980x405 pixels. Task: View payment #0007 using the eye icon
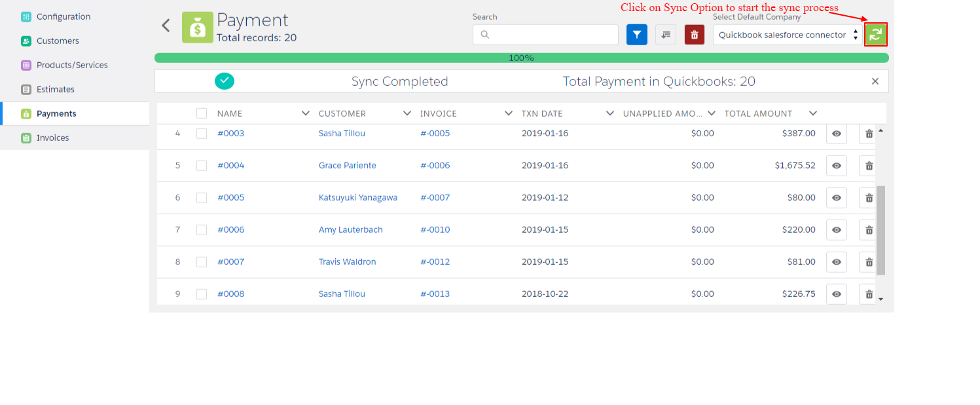[837, 262]
